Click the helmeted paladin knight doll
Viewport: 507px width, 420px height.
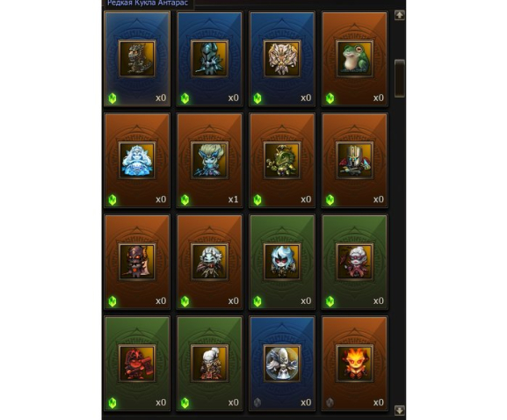pos(355,160)
